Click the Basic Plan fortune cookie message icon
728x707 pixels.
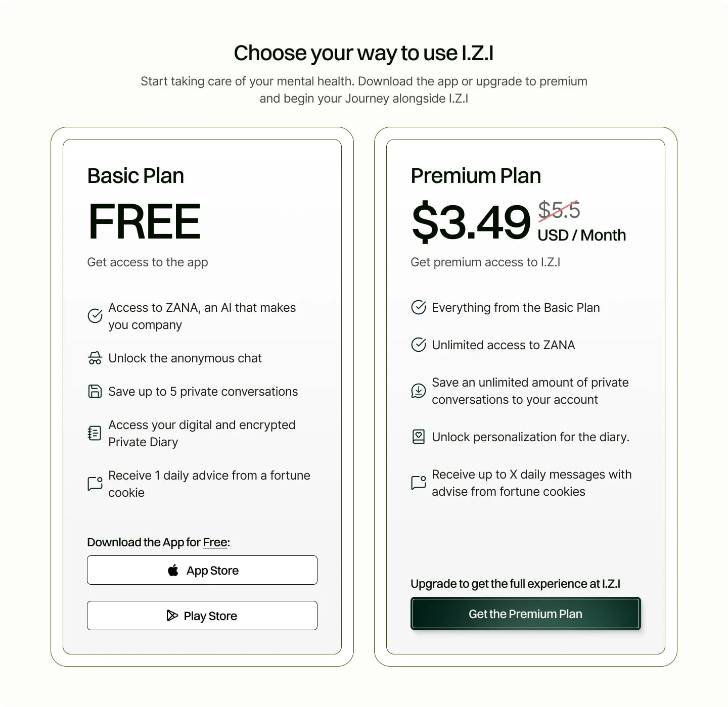coord(95,484)
